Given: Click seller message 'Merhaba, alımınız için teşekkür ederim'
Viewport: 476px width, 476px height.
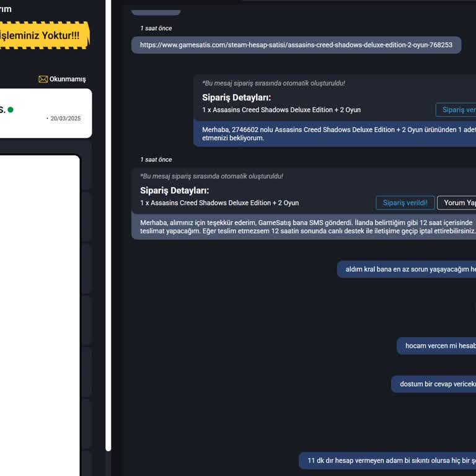Looking at the screenshot, I should pyautogui.click(x=304, y=226).
